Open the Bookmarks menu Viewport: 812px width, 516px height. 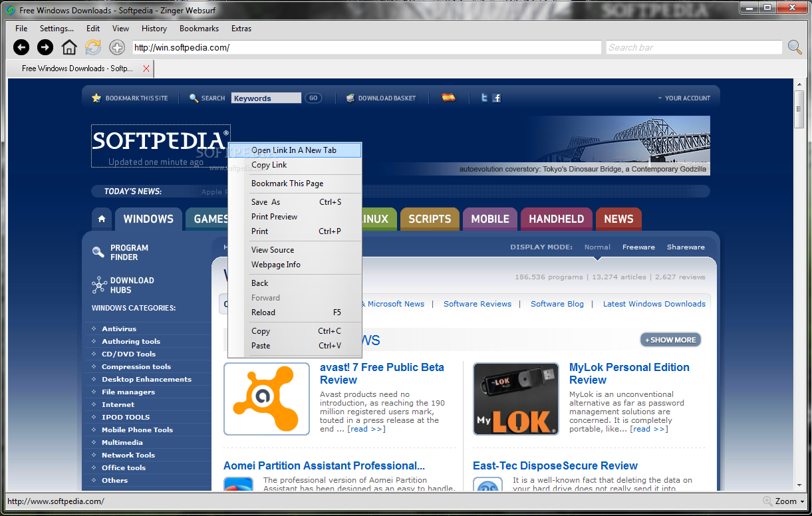tap(199, 29)
